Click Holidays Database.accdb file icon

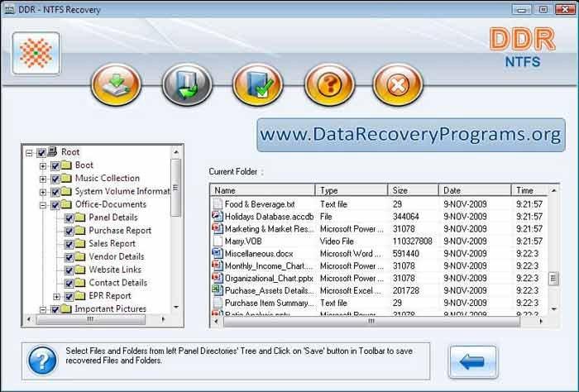218,216
